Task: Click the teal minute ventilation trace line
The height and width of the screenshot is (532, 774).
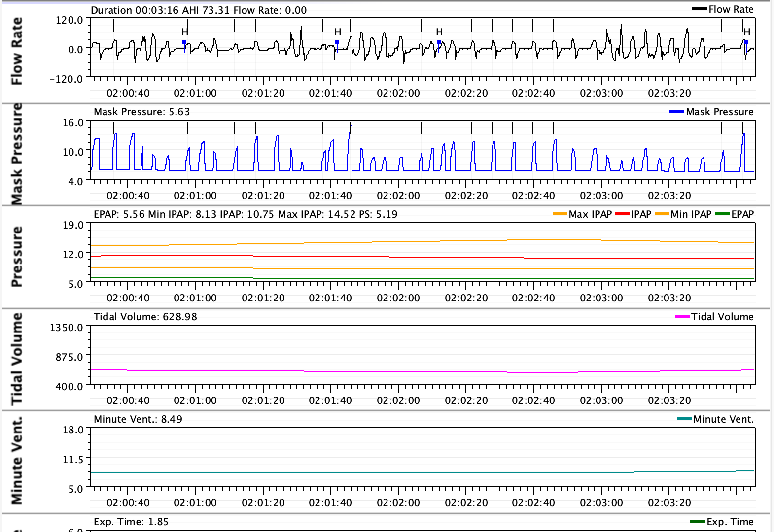Action: point(422,473)
